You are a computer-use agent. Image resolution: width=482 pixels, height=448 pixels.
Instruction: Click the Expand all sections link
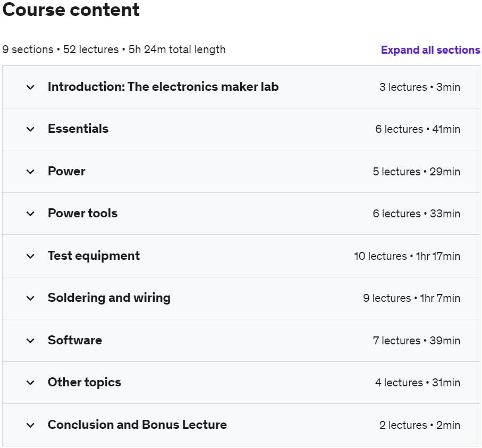[x=430, y=50]
